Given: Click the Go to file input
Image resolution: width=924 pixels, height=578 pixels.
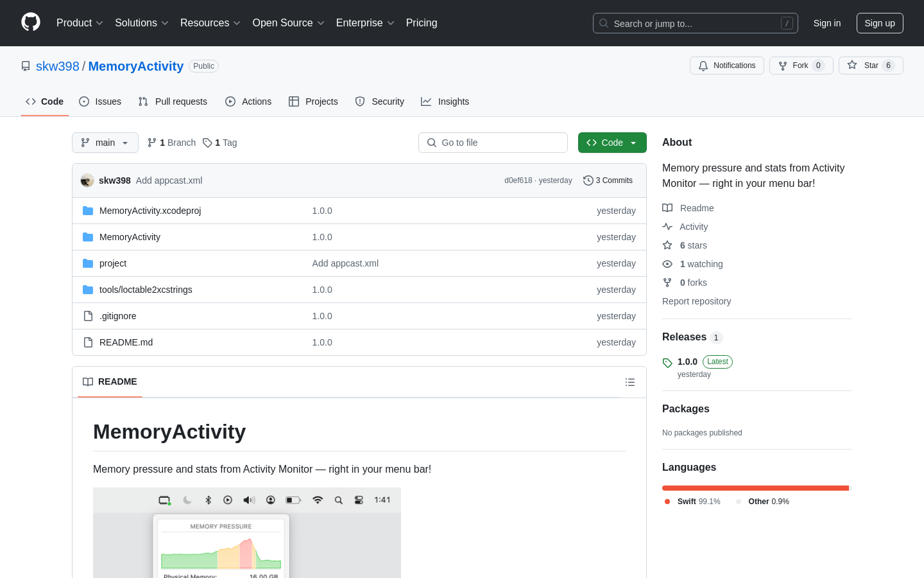Looking at the screenshot, I should [x=493, y=143].
